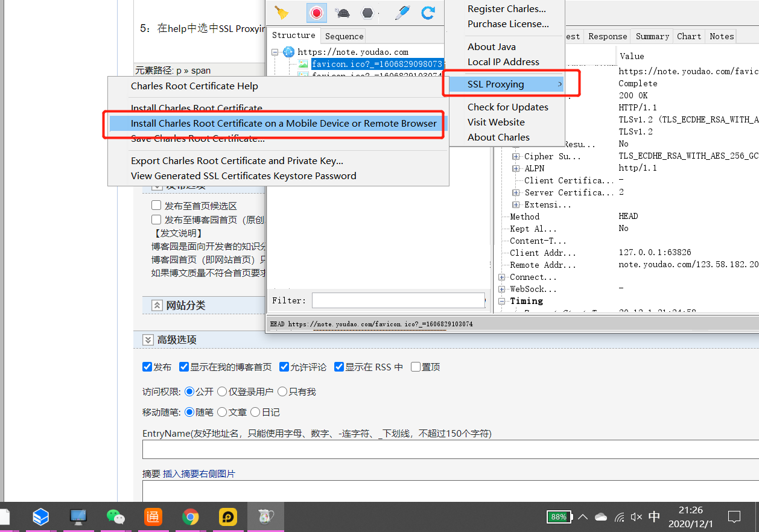Select the highlighted favicon.ico tree row
This screenshot has height=532, width=759.
[377, 64]
